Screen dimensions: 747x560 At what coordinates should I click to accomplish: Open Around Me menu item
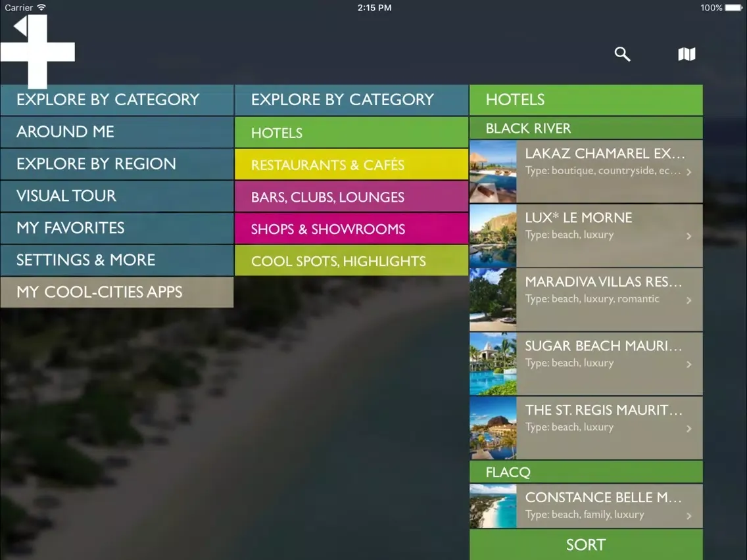tap(117, 132)
